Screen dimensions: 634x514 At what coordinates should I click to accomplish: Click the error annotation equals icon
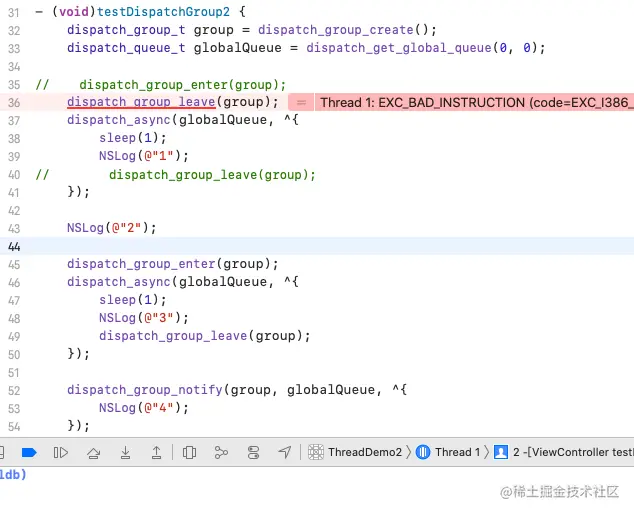coord(301,102)
